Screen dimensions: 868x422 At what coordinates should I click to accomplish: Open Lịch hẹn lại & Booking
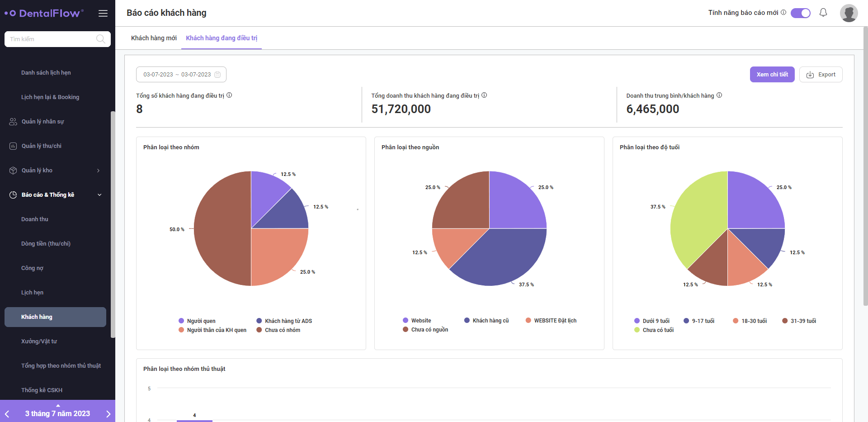pos(50,97)
